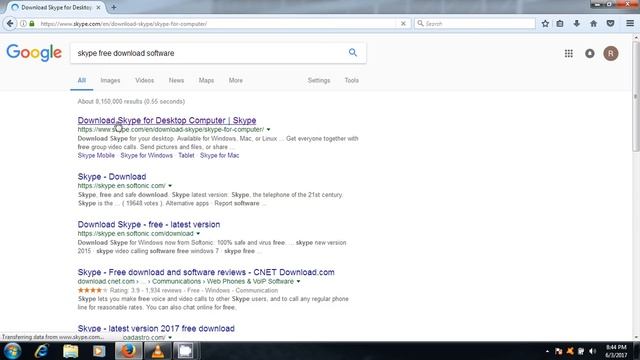Bookmark this page with the star icon
Viewport: 640px width, 360px height.
(545, 24)
